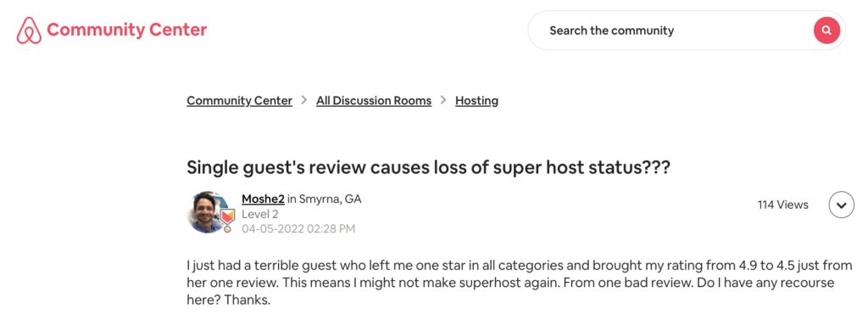Screen dimensions: 868x320
Task: Click the level badge icon on avatar
Action: [227, 216]
